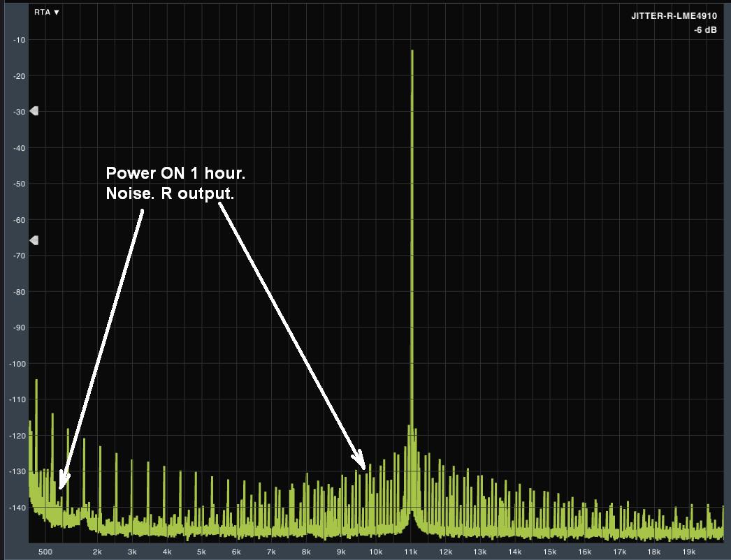Click the -90 dB axis label
This screenshot has width=731, height=560.
(19, 328)
